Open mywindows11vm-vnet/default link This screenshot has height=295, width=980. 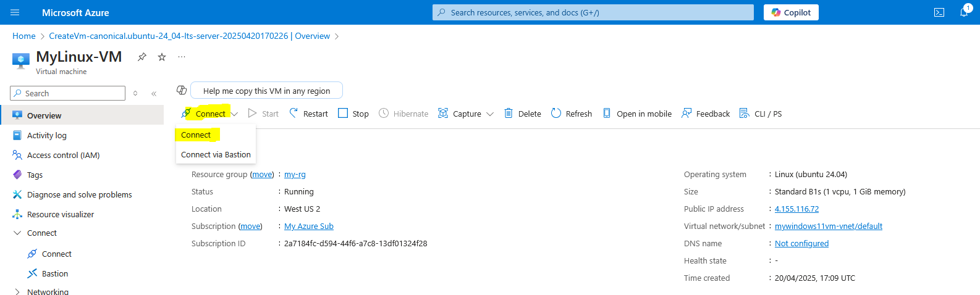829,226
